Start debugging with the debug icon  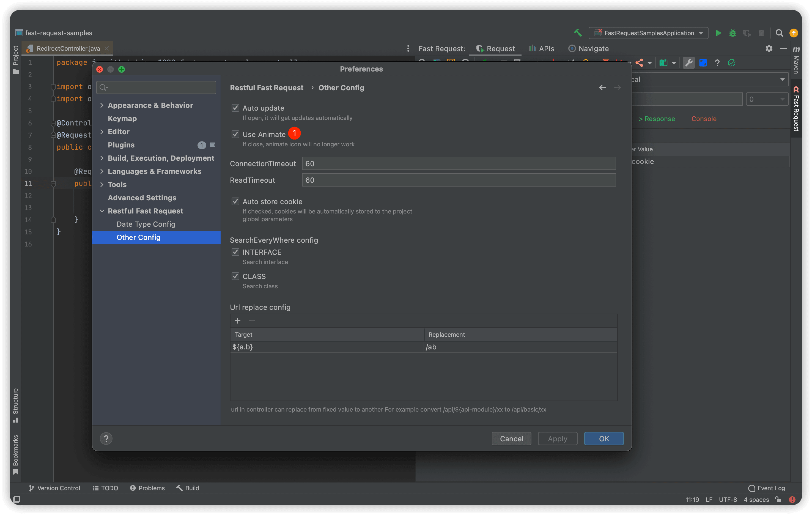(733, 33)
